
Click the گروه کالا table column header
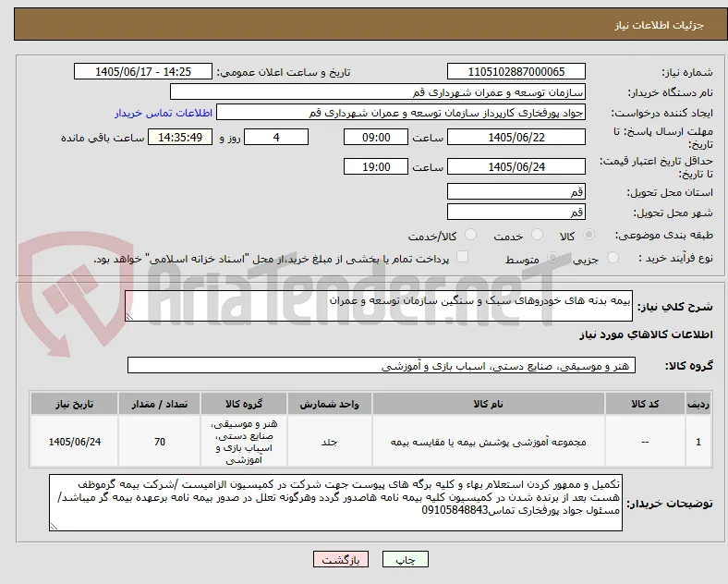click(244, 404)
